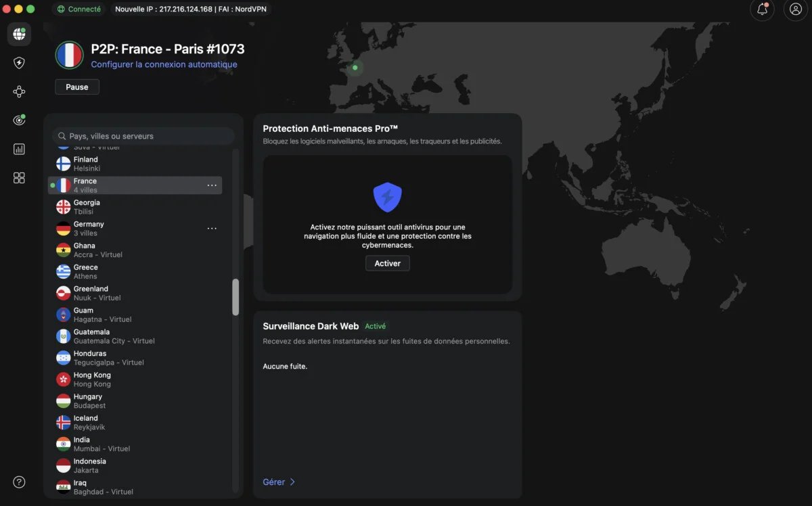Expand Gérer in the Surveillance Dark Web panel
Viewport: 812px width, 506px height.
point(277,482)
